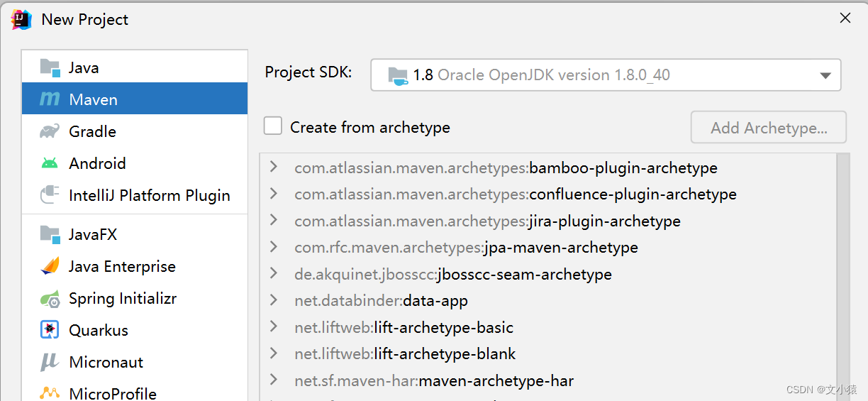Viewport: 868px width, 401px height.
Task: Click the JDK folder icon in SDK field
Action: [398, 75]
